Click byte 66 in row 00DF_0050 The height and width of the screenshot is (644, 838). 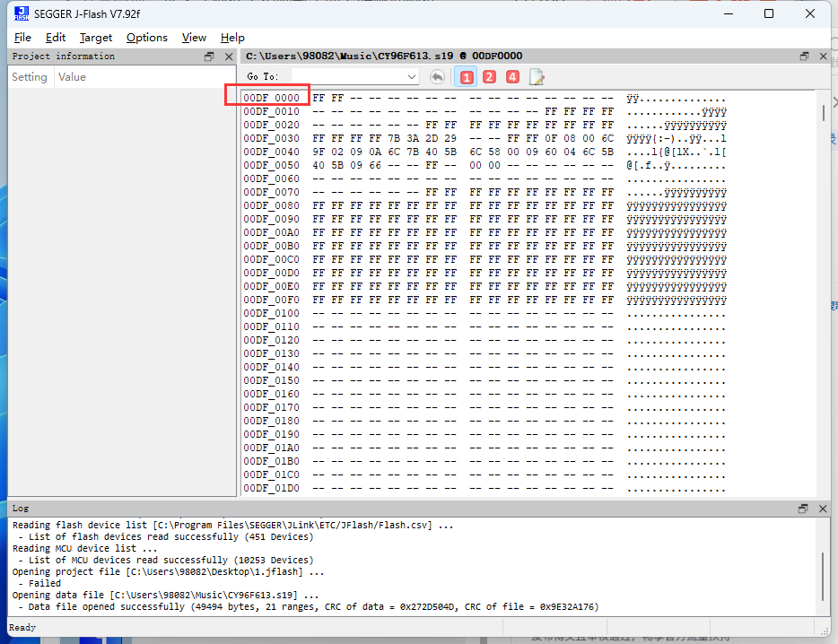pyautogui.click(x=375, y=165)
